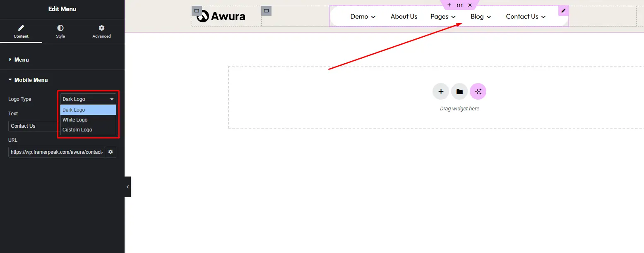The width and height of the screenshot is (644, 253).
Task: Switch to the Style tab
Action: pos(60,32)
